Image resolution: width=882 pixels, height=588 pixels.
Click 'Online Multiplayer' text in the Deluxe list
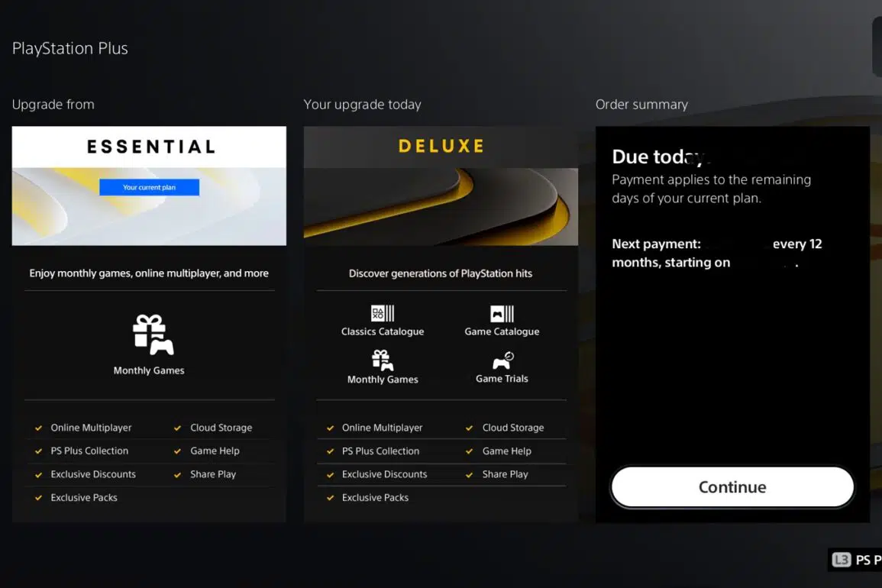click(383, 428)
